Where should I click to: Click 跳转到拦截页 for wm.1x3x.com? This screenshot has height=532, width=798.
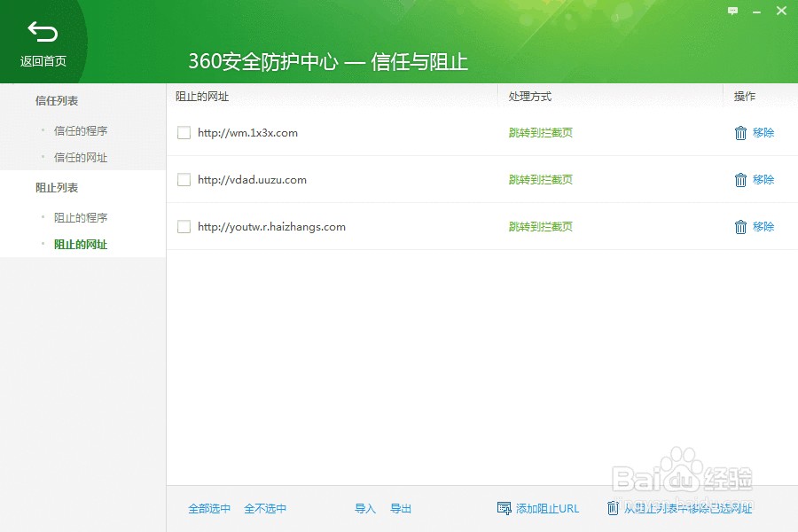click(x=541, y=133)
